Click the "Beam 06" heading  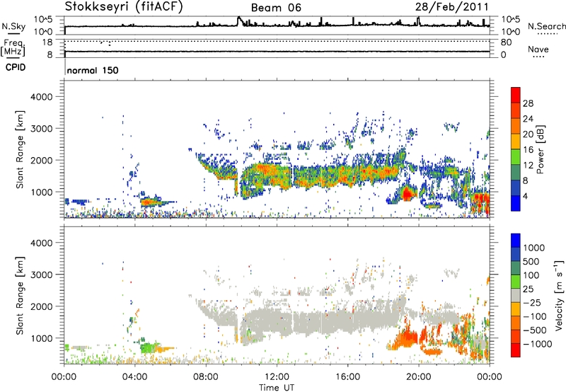point(276,8)
